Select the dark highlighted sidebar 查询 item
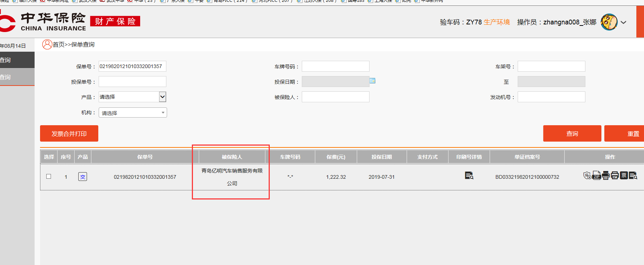Image resolution: width=644 pixels, height=265 pixels. point(17,60)
